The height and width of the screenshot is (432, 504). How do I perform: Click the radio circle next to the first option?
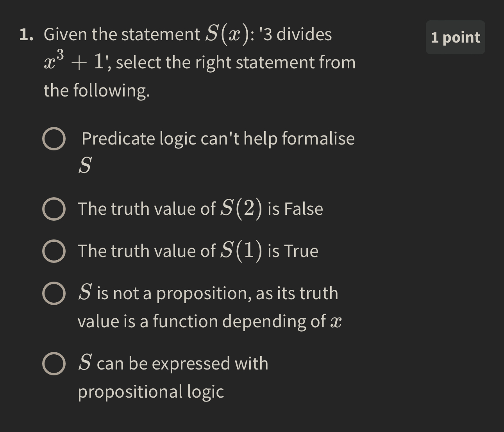pos(54,139)
